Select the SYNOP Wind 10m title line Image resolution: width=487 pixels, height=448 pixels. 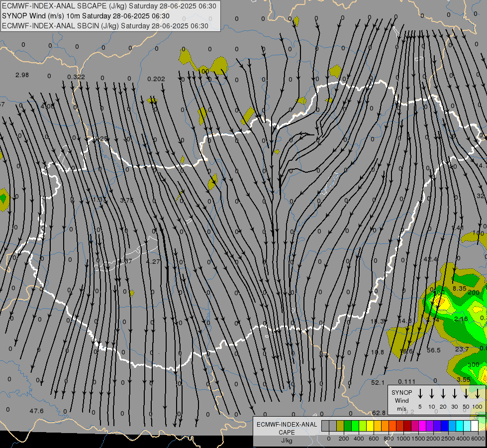86,16
